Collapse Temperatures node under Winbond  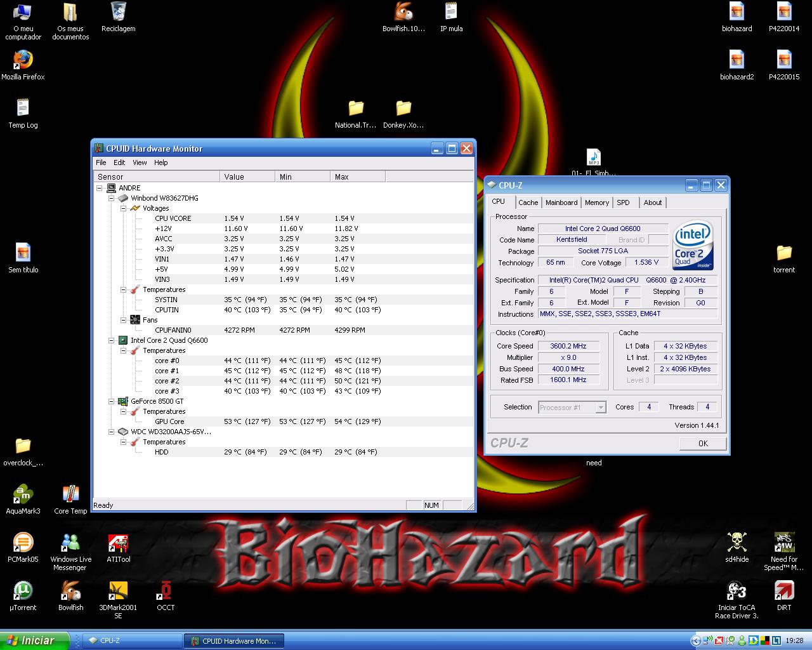124,289
